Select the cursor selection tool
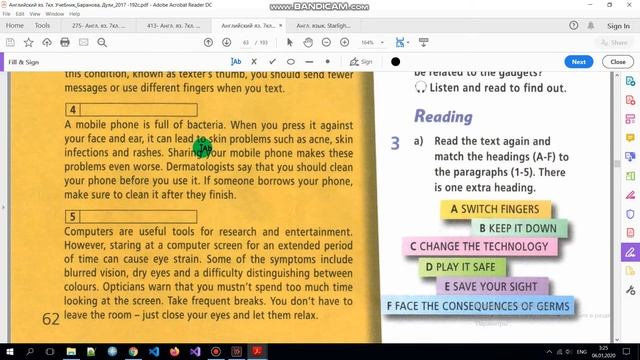 click(290, 42)
